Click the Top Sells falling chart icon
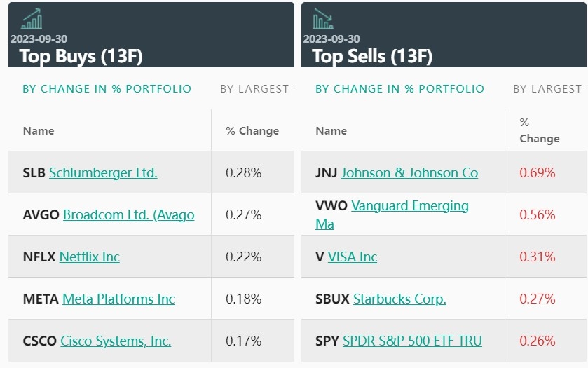Image resolution: width=588 pixels, height=368 pixels. click(324, 19)
